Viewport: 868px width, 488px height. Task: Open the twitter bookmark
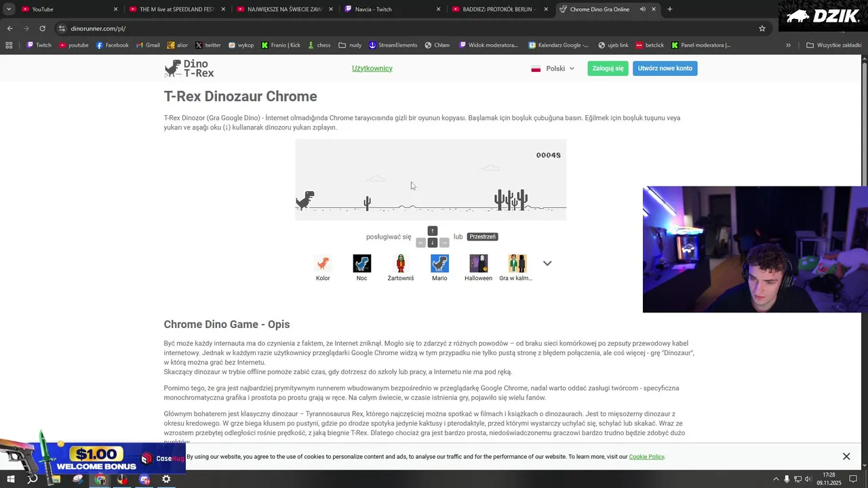pyautogui.click(x=208, y=45)
